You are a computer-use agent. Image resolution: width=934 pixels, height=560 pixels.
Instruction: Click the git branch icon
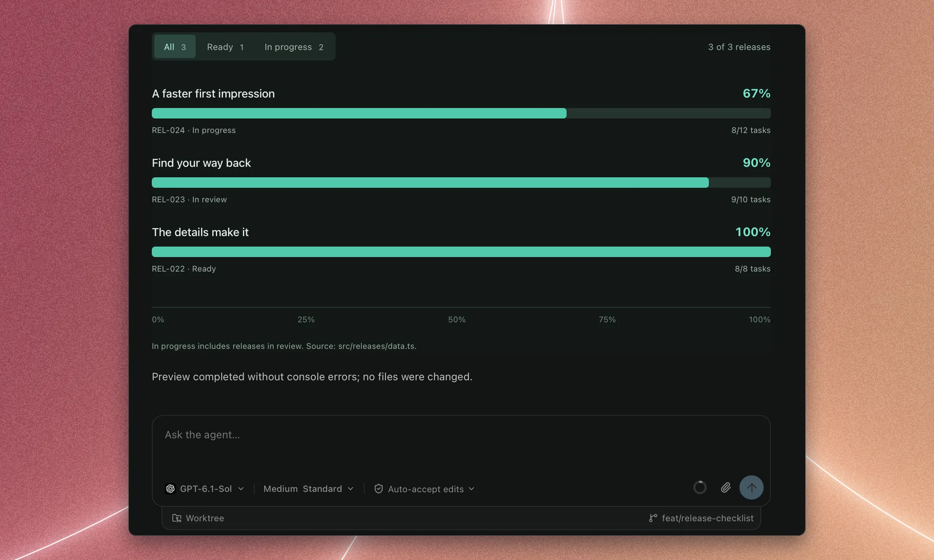[x=653, y=518]
